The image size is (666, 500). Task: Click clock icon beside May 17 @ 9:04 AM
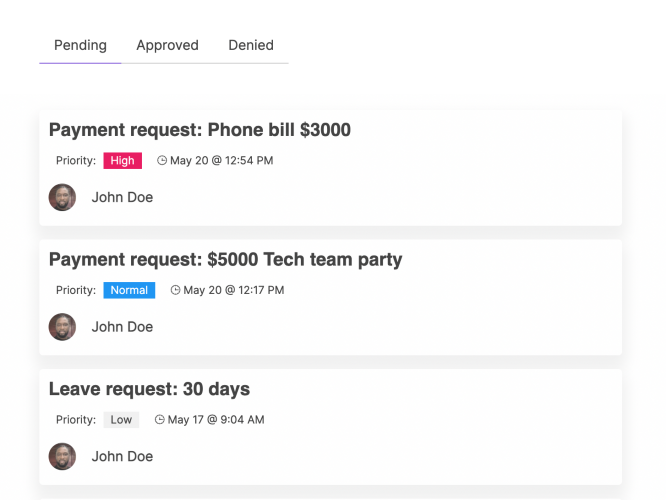[159, 420]
